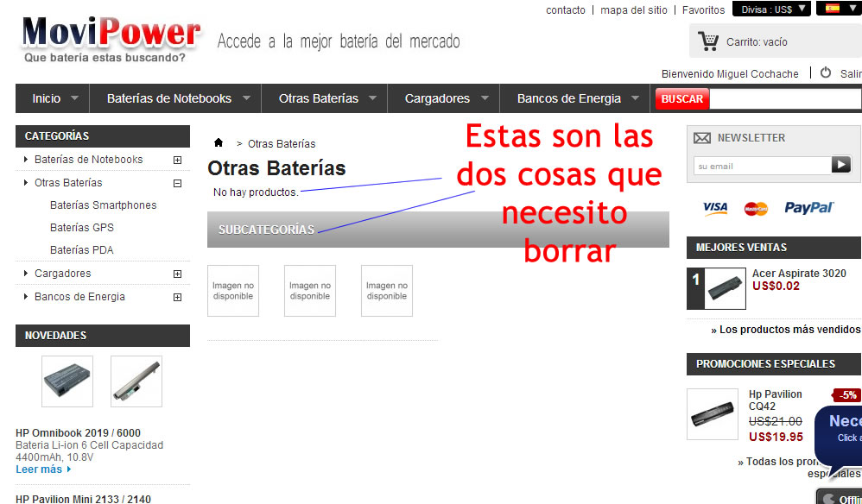Screen dimensions: 862x504
Task: Expand Bancos de Energia category plus icon
Action: click(177, 298)
